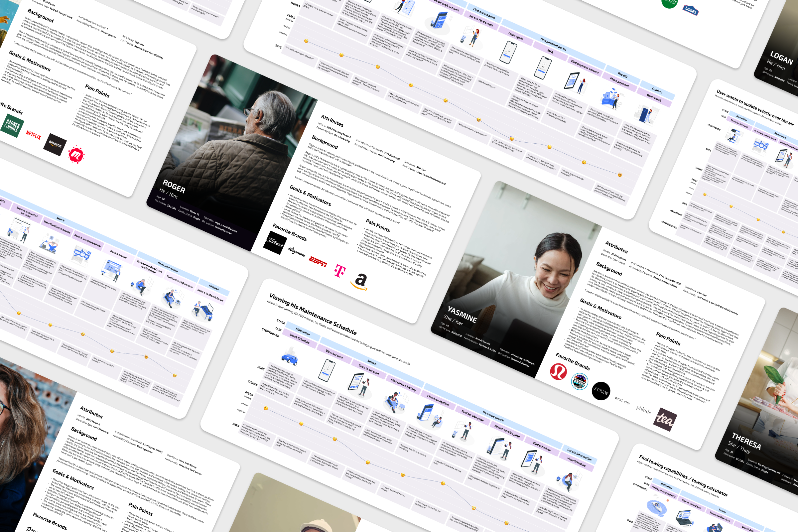Click the red Netflix logo
Viewport: 798px width, 532px height.
click(x=33, y=135)
